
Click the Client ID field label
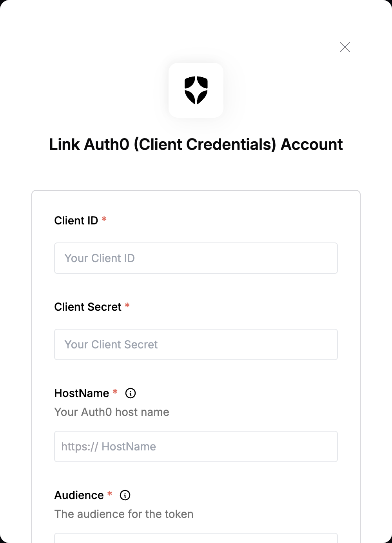click(x=76, y=220)
